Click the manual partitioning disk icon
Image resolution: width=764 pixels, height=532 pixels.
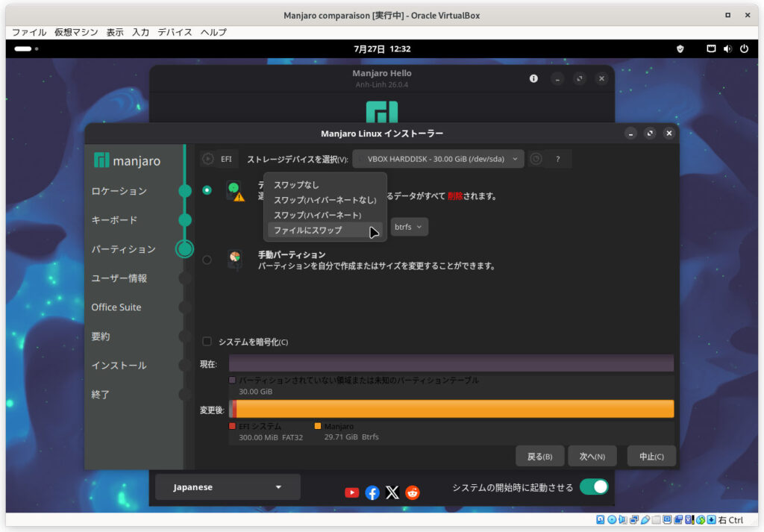pyautogui.click(x=235, y=259)
